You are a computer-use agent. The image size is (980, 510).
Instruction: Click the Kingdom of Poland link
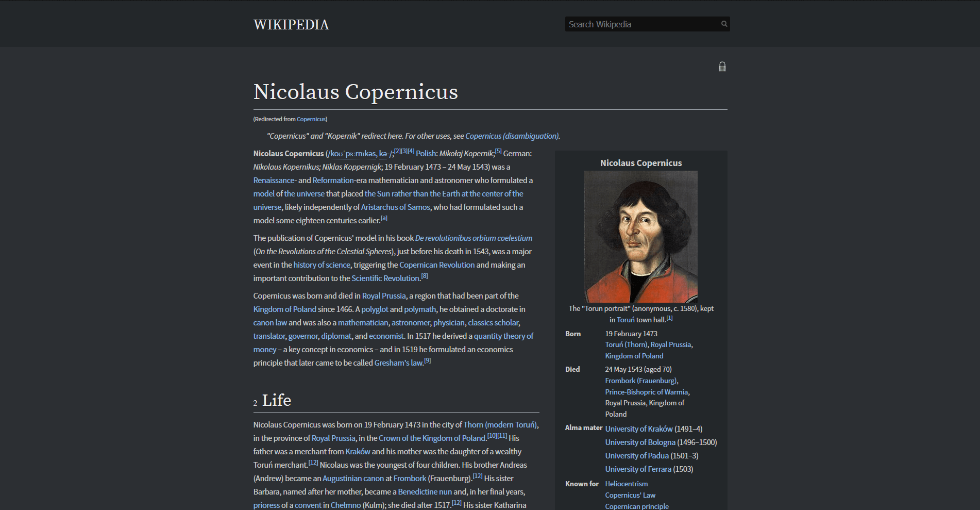[x=284, y=309]
